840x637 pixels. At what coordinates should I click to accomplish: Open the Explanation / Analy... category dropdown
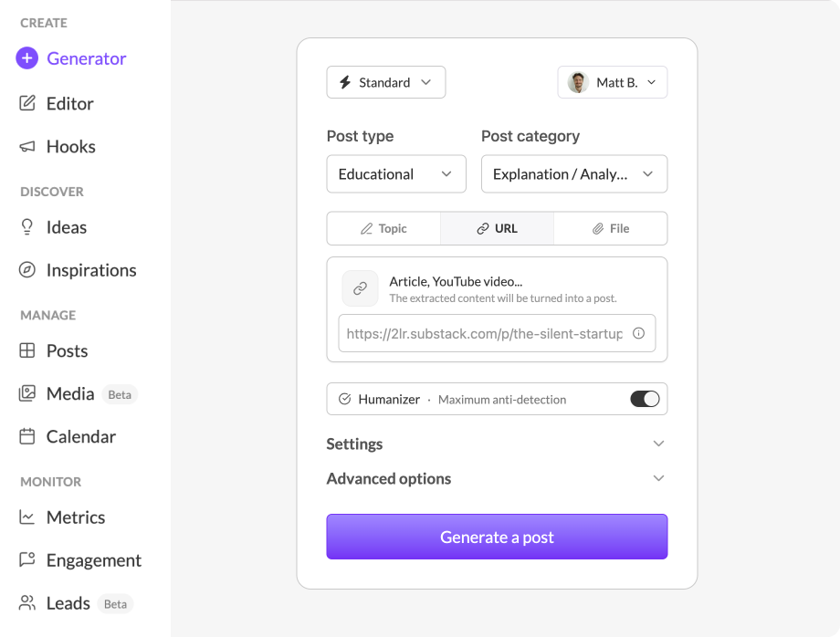(574, 174)
